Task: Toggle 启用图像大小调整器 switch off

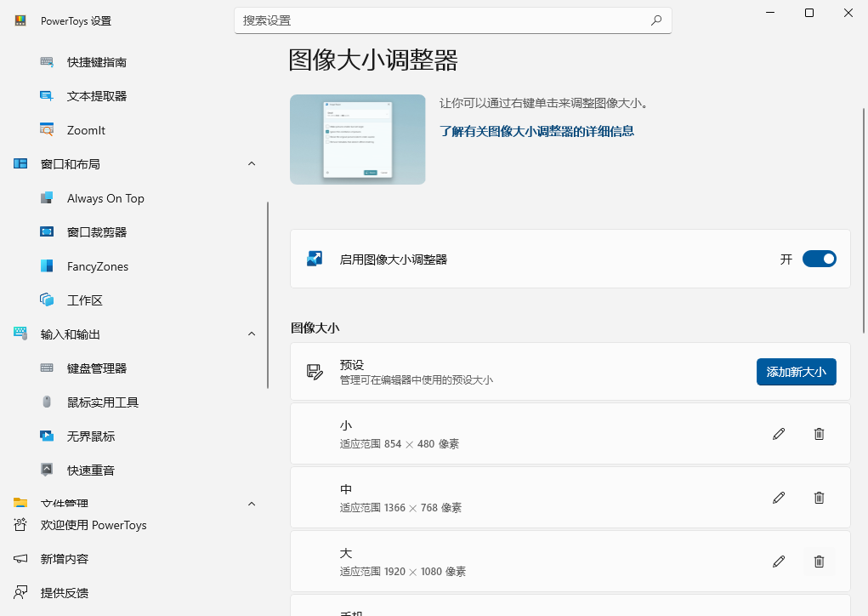Action: tap(817, 259)
